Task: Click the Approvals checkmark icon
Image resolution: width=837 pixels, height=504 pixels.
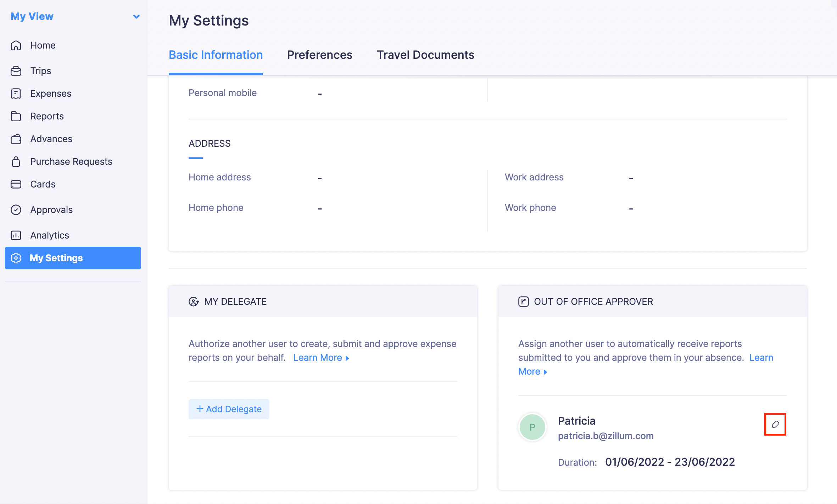Action: pos(16,210)
